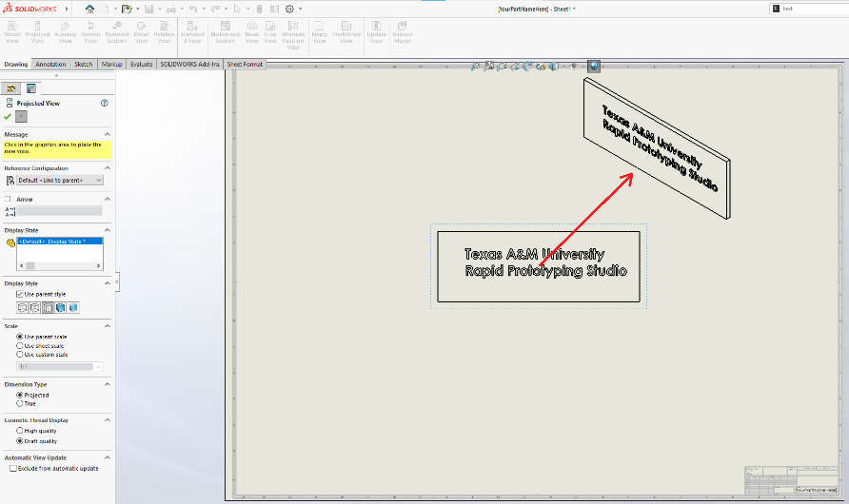This screenshot has height=504, width=849.
Task: Enable the Arrow checkbox
Action: click(x=10, y=199)
